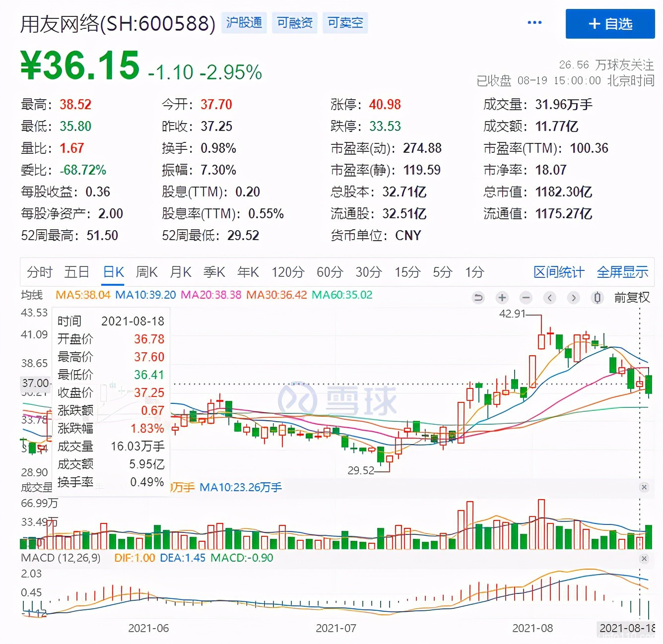Click the candlestick display mode icon
Viewport: 663px width, 644px height.
coord(597,298)
